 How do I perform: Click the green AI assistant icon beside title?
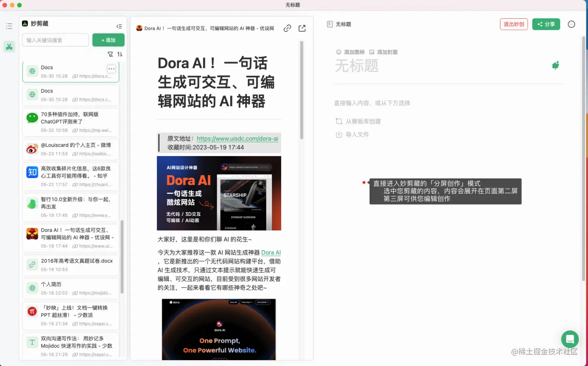556,65
